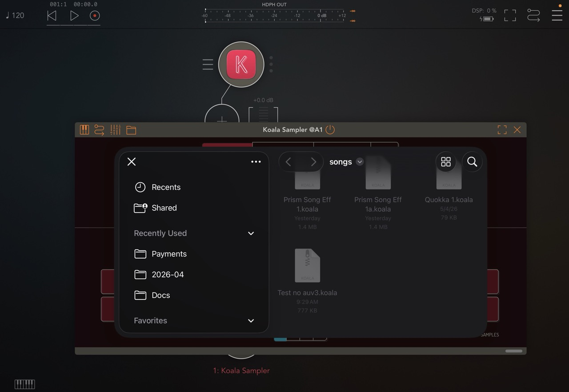The height and width of the screenshot is (392, 569).
Task: Open the AUM main hamburger menu
Action: pyautogui.click(x=557, y=16)
